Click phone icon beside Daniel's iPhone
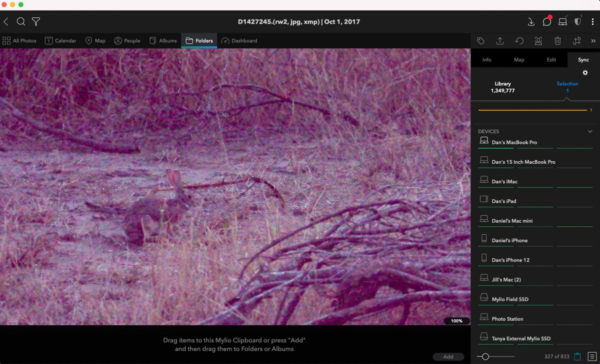This screenshot has height=364, width=600. click(x=483, y=238)
